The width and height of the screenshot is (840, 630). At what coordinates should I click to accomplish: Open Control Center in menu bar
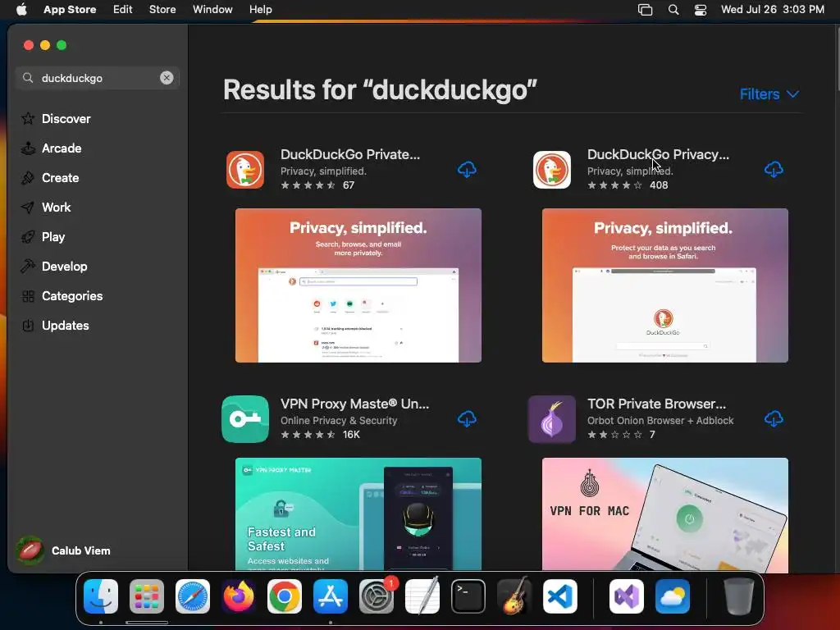click(x=701, y=10)
